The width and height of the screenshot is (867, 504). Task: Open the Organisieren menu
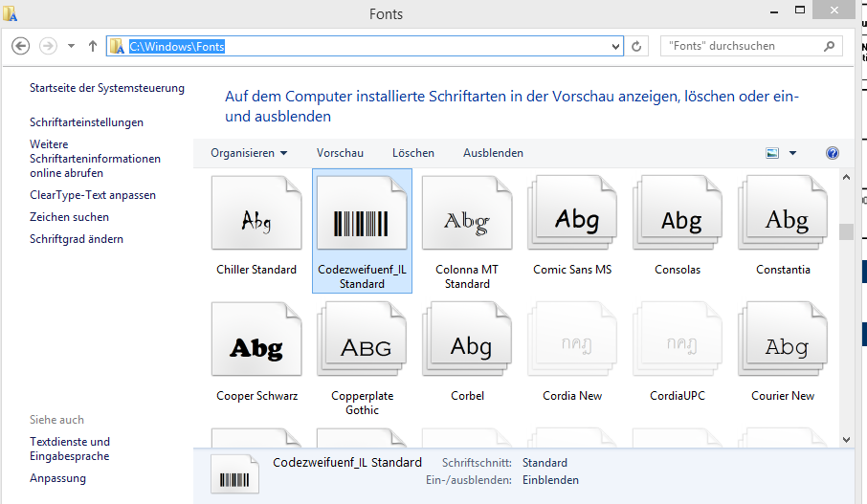pyautogui.click(x=249, y=153)
